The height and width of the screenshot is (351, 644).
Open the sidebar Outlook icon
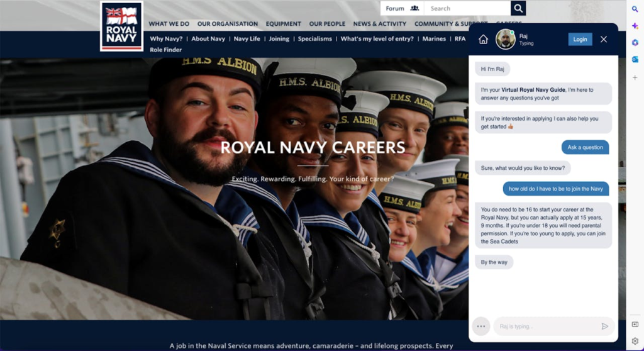point(635,60)
